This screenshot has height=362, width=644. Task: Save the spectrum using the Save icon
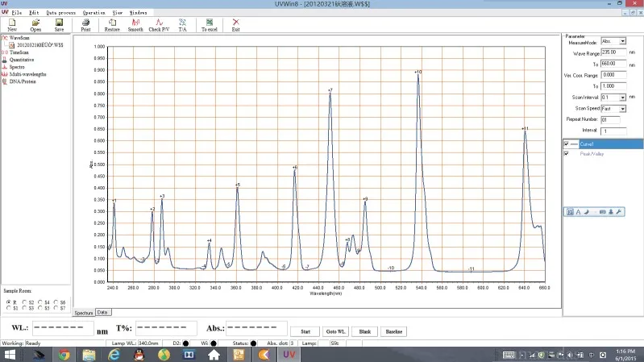(x=59, y=23)
